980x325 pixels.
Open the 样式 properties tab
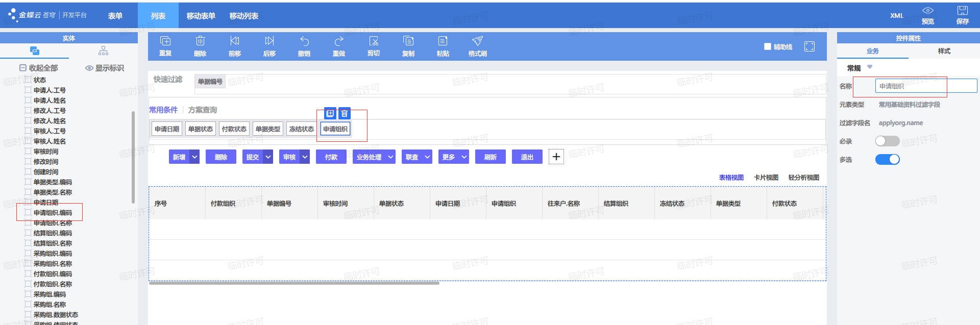pyautogui.click(x=944, y=51)
